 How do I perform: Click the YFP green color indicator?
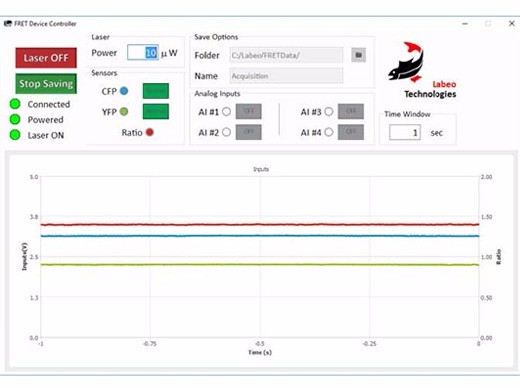(124, 111)
